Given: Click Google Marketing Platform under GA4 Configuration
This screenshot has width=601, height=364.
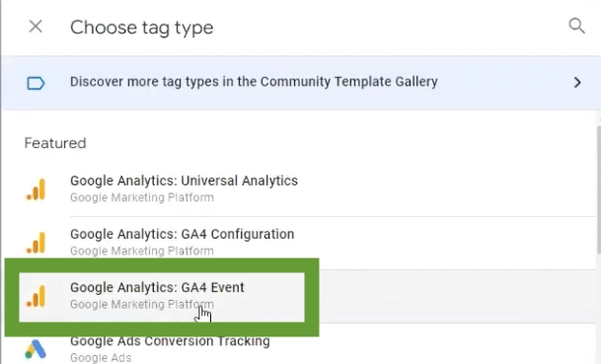Looking at the screenshot, I should 142,251.
